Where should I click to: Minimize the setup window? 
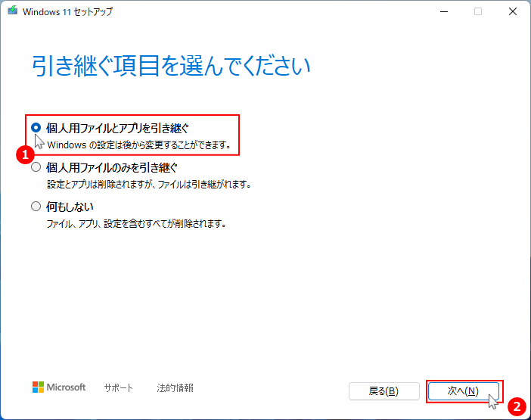coord(444,11)
